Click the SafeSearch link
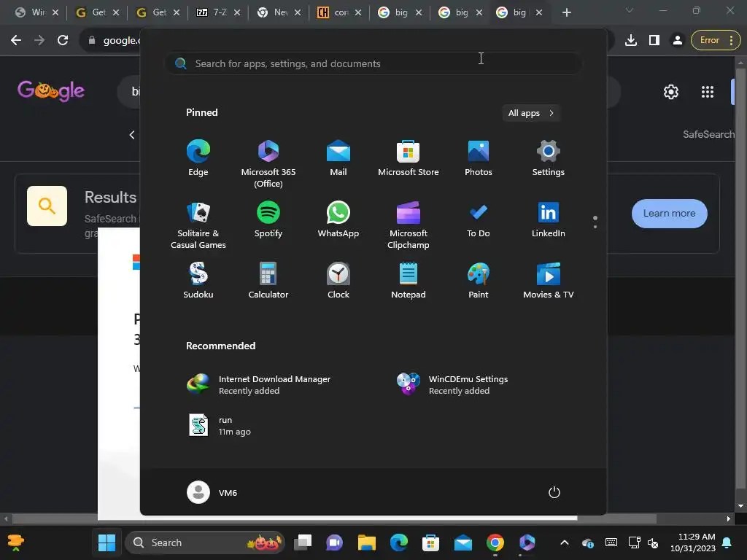This screenshot has height=560, width=747. [x=708, y=134]
